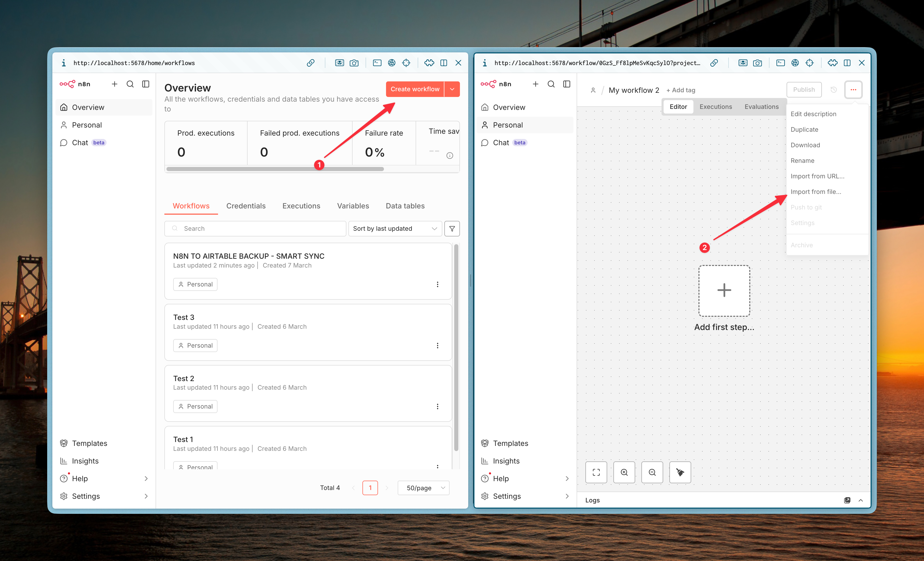Click Add tag next to My workflow 2
The height and width of the screenshot is (561, 924).
pos(681,90)
